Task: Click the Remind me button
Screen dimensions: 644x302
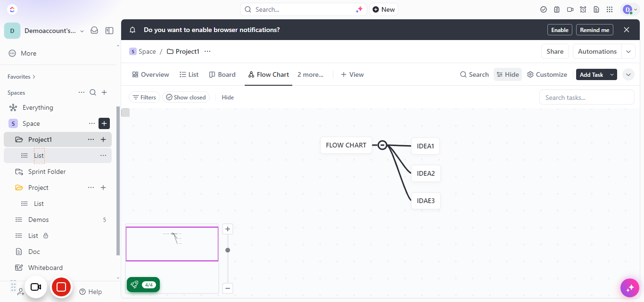Action: pyautogui.click(x=594, y=30)
